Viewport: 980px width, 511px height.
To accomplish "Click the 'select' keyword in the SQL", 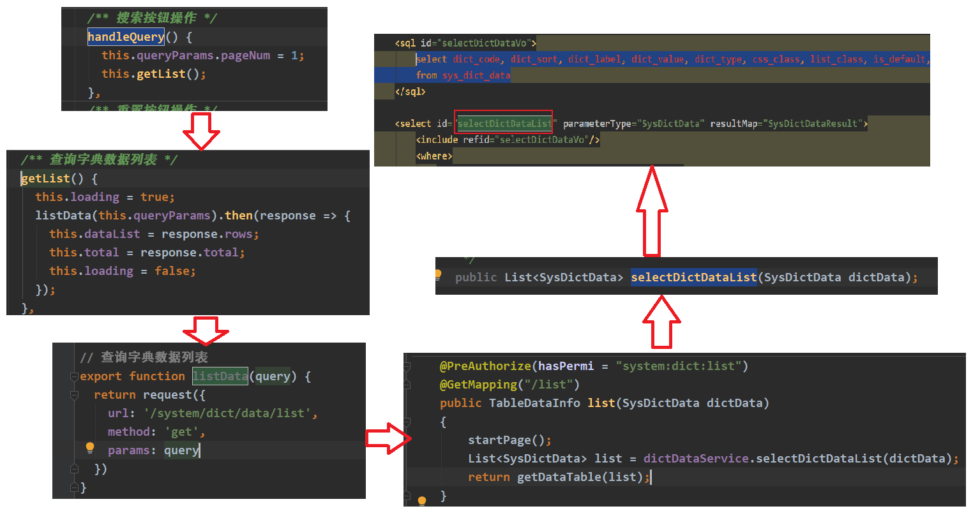I will 432,59.
